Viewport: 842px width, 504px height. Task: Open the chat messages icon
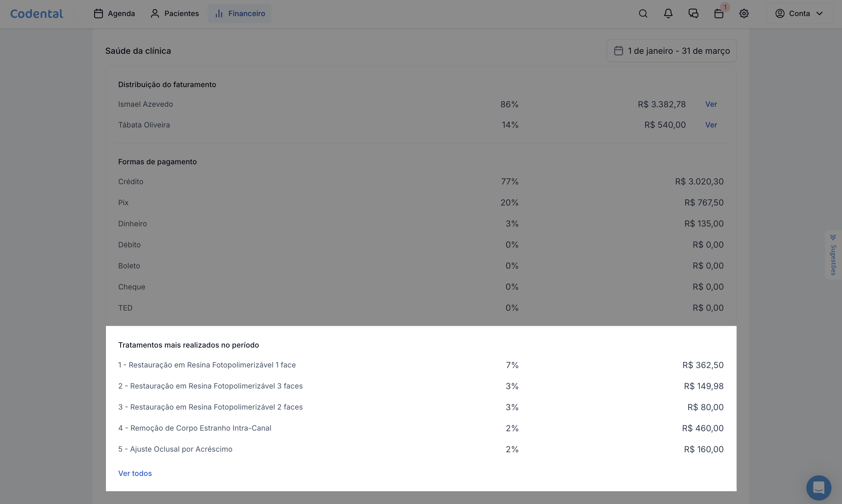tap(693, 13)
